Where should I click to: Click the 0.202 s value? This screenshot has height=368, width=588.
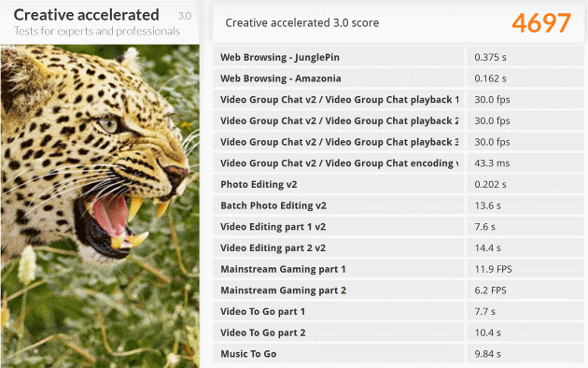click(x=490, y=184)
